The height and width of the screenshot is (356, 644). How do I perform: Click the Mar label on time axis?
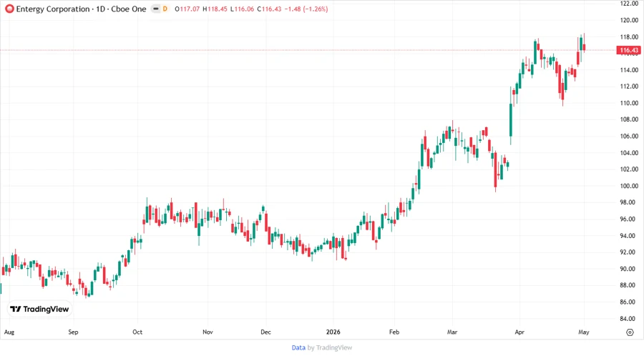coord(452,332)
